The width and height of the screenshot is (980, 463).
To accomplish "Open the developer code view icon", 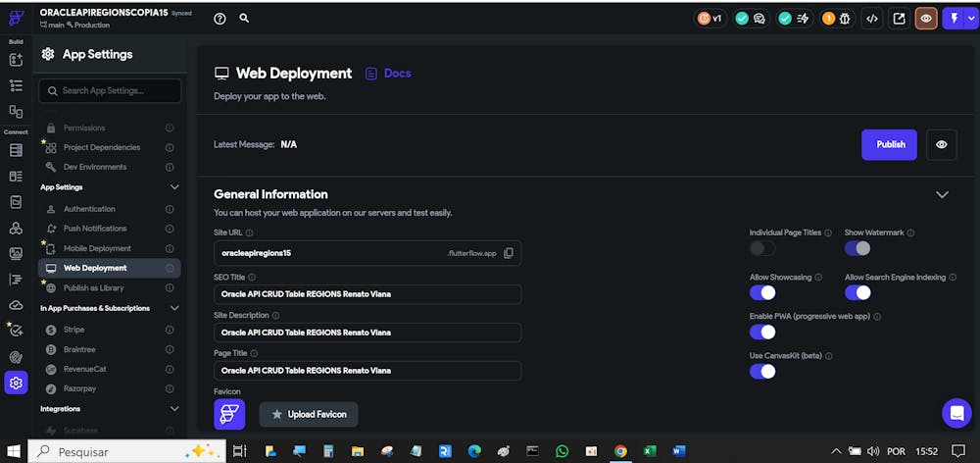I will (871, 18).
